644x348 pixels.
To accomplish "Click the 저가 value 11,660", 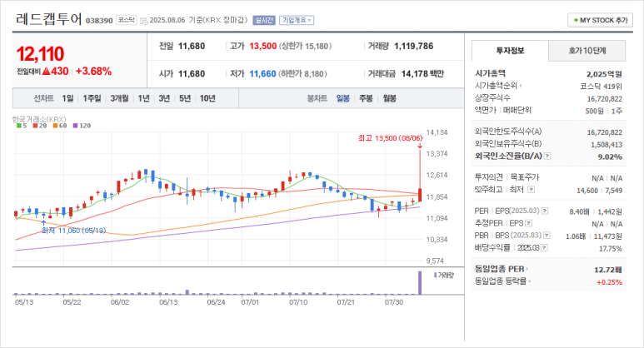I will pyautogui.click(x=263, y=74).
